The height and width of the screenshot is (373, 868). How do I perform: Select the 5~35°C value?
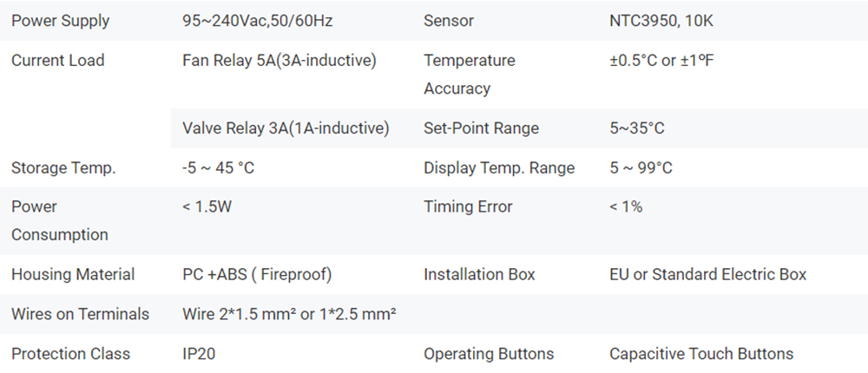click(x=637, y=128)
